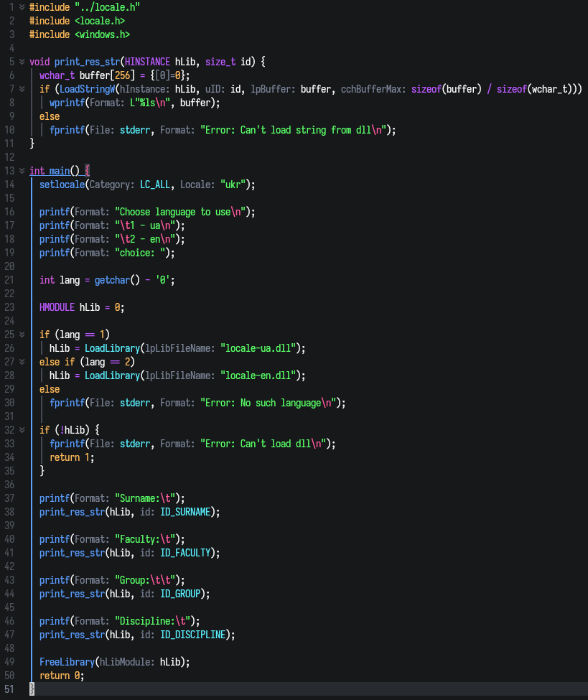Click the "choice: " string on line 19
The width and height of the screenshot is (588, 700).
tap(140, 253)
